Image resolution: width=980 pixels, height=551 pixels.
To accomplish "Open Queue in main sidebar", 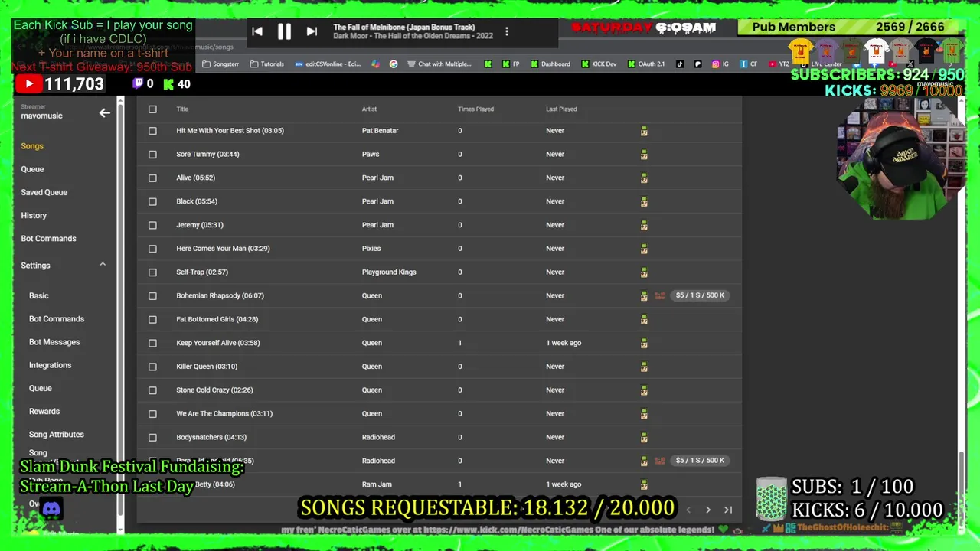I will [x=32, y=169].
